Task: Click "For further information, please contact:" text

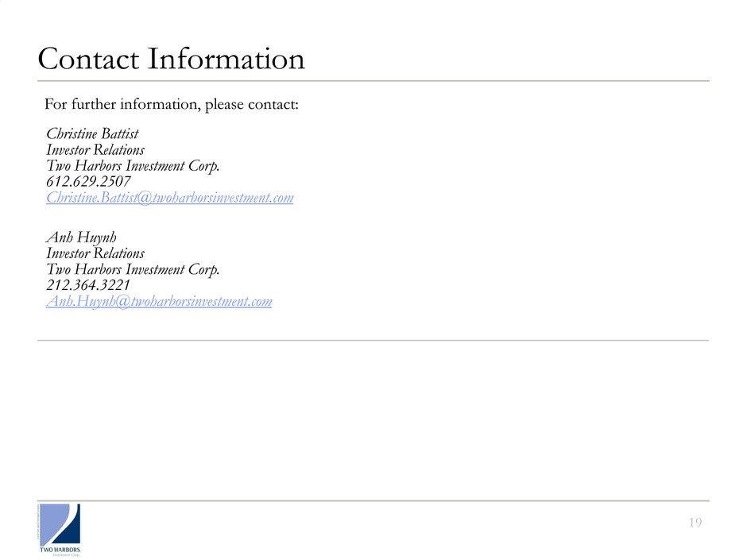Action: tap(171, 104)
